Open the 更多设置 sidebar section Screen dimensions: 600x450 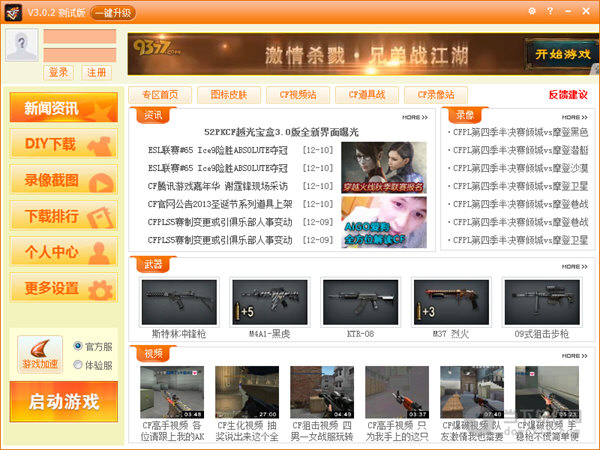tap(64, 287)
